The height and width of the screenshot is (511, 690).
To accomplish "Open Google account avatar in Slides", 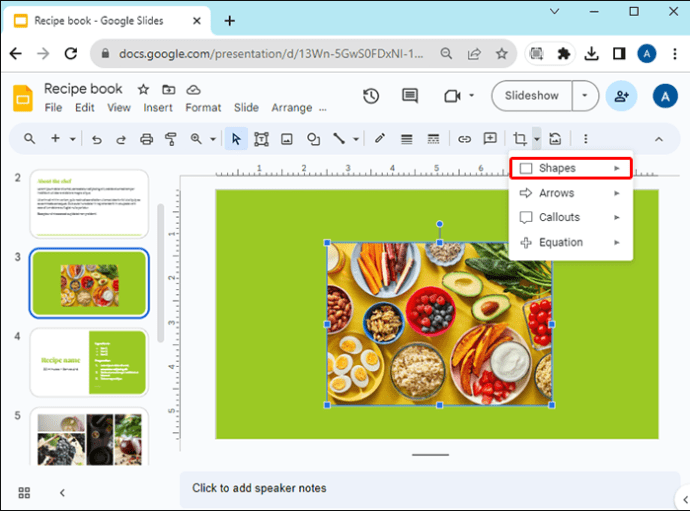I will click(x=665, y=96).
